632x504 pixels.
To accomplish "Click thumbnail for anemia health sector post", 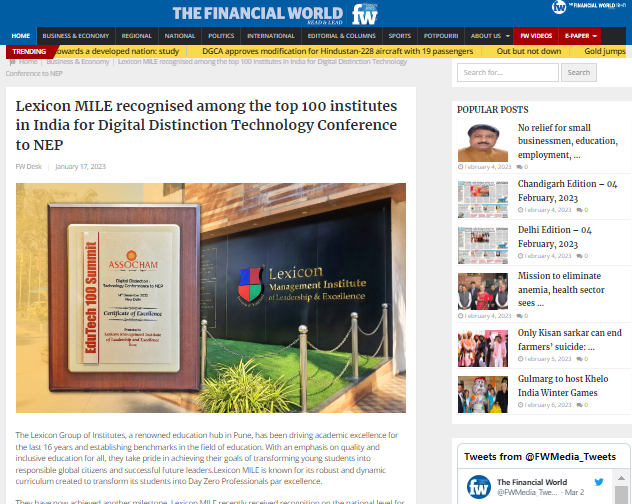I will tap(483, 292).
